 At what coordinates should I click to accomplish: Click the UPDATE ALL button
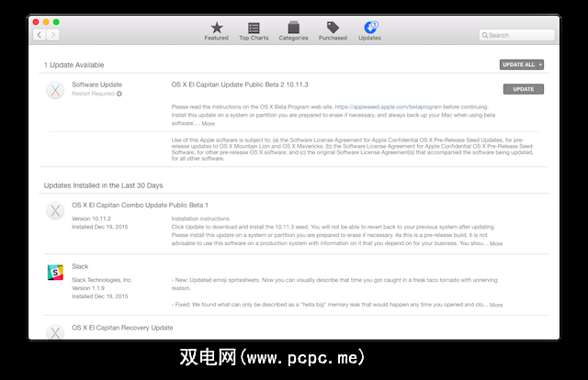(x=518, y=65)
